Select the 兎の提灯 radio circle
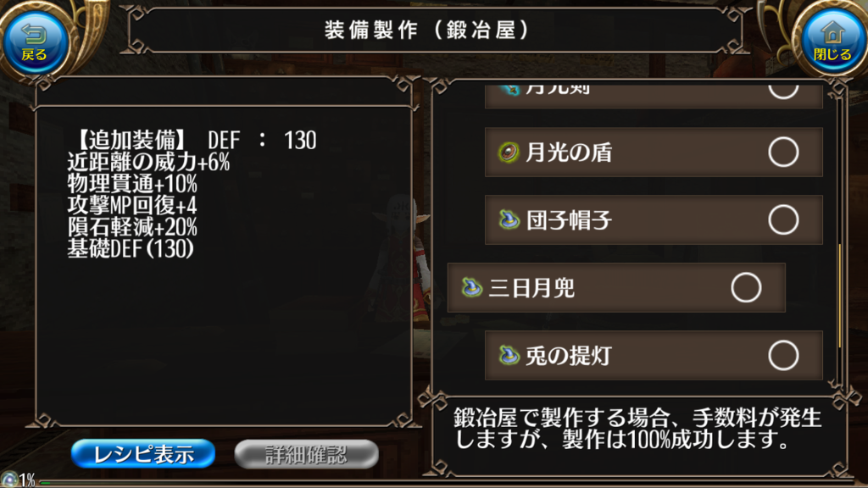 782,355
